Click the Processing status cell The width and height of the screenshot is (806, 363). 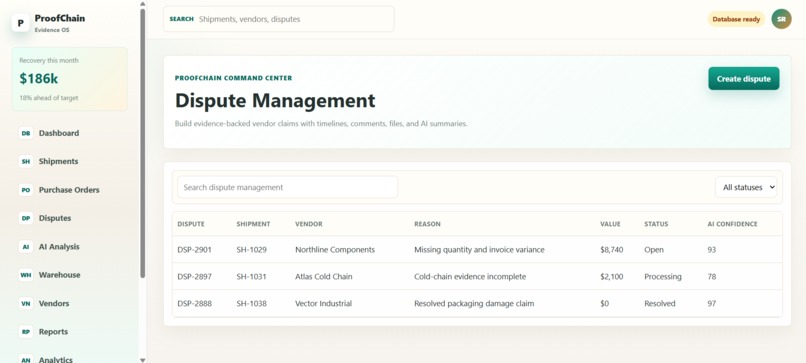pyautogui.click(x=663, y=277)
